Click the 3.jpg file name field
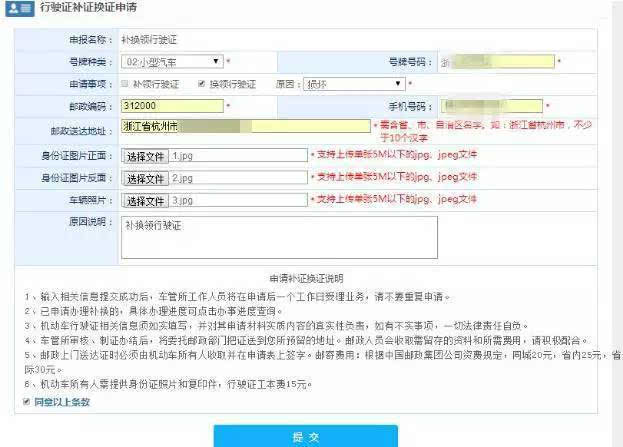This screenshot has width=623, height=447. [x=238, y=200]
